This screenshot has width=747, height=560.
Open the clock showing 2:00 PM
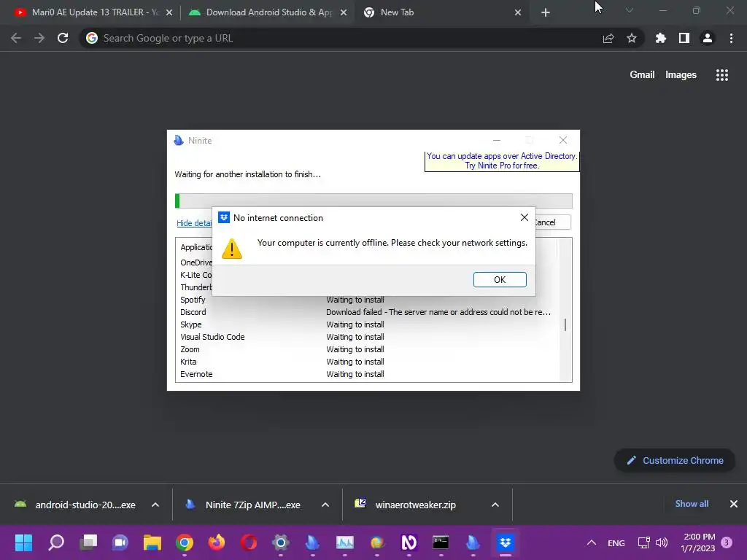click(698, 542)
